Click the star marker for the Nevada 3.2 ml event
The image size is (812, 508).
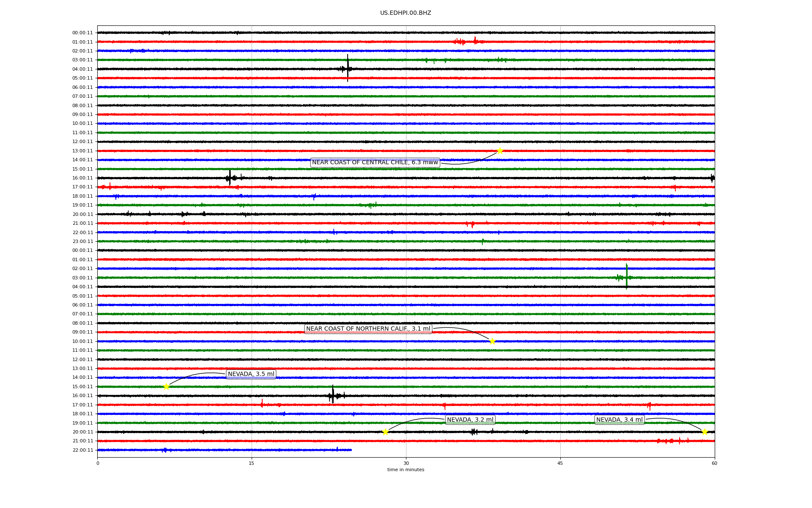point(385,432)
